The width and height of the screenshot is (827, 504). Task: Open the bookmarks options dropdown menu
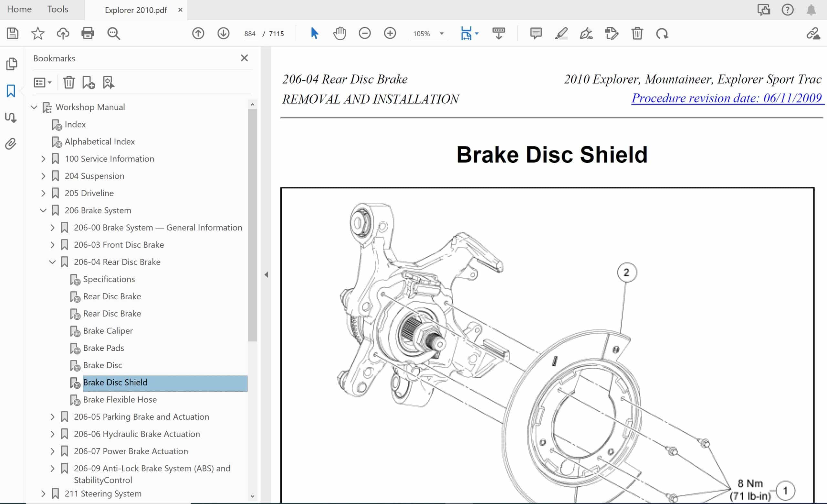42,82
